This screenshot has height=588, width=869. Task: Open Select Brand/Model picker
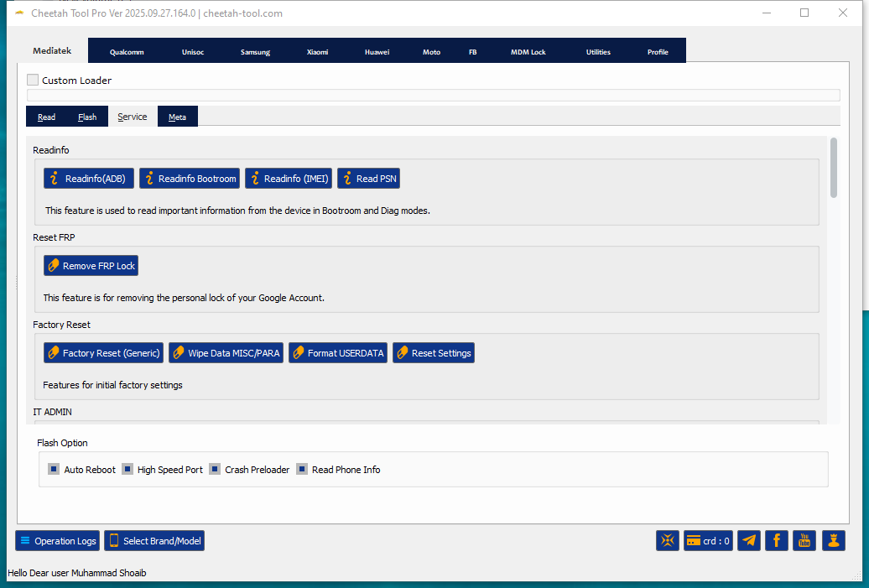[154, 540]
